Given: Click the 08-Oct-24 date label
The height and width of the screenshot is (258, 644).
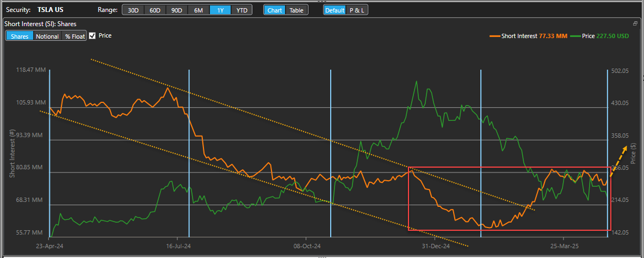Looking at the screenshot, I should click(306, 247).
